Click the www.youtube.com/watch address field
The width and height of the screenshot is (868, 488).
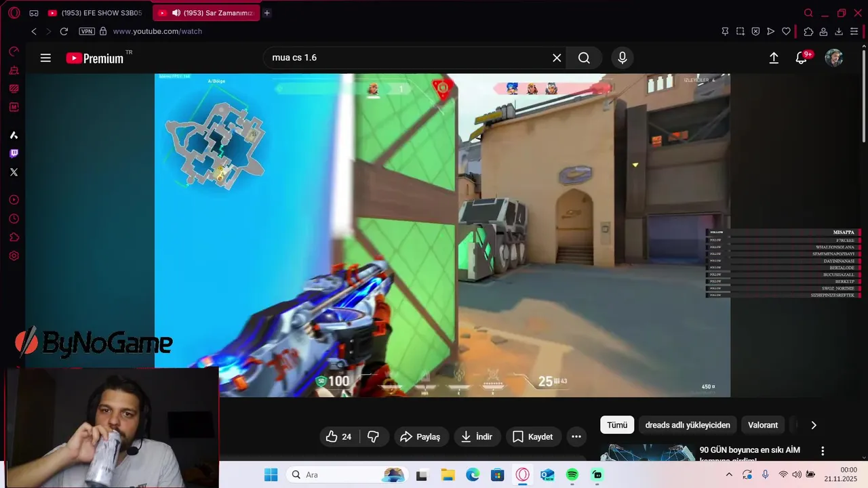157,31
